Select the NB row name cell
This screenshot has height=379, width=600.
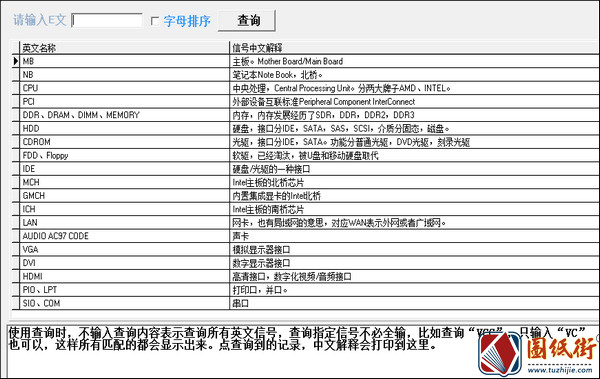[124, 75]
